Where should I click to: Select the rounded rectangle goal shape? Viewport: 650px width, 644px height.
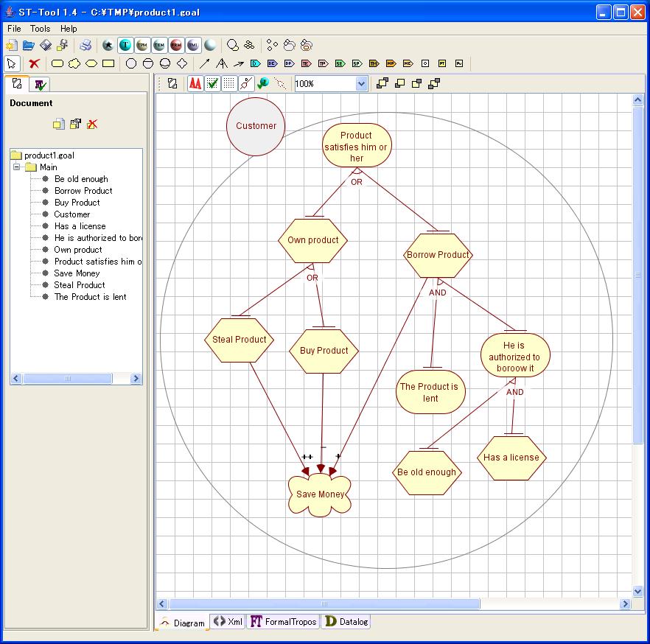pos(57,63)
